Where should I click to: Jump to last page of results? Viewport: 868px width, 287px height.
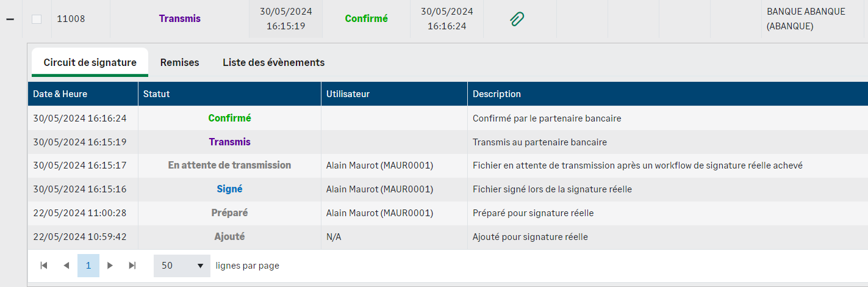(132, 266)
